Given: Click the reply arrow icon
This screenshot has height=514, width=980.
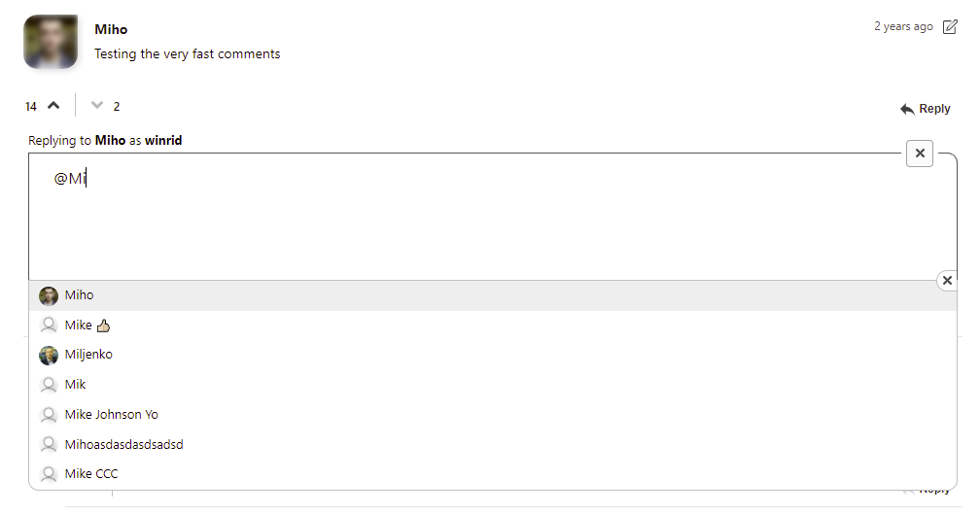Looking at the screenshot, I should click(x=907, y=109).
